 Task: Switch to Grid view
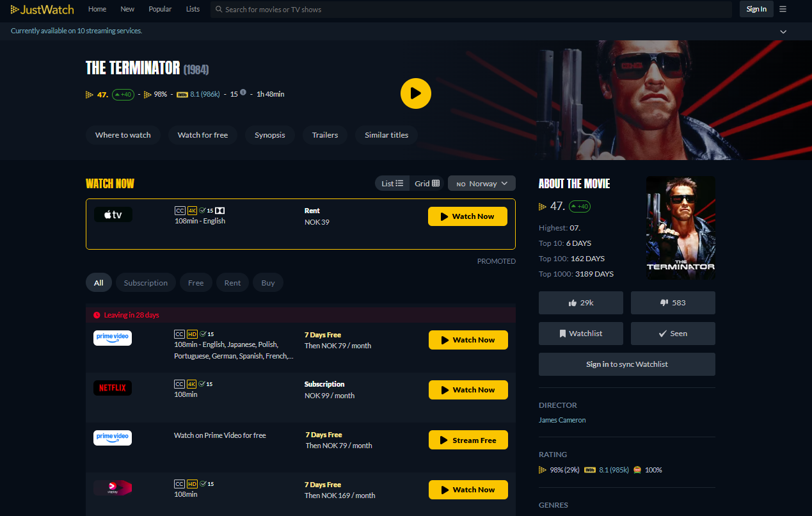pyautogui.click(x=427, y=183)
